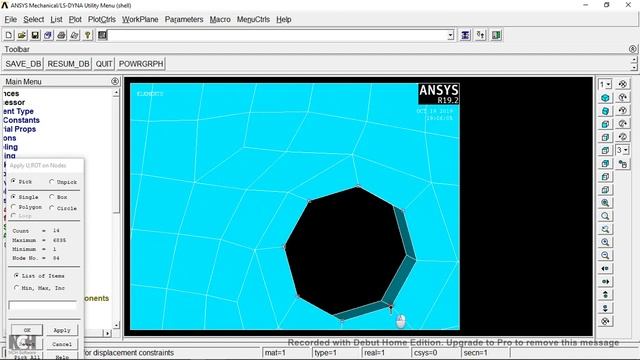The image size is (640, 360).
Task: Click the Zoom In plus magnifier icon
Action: (x=605, y=242)
